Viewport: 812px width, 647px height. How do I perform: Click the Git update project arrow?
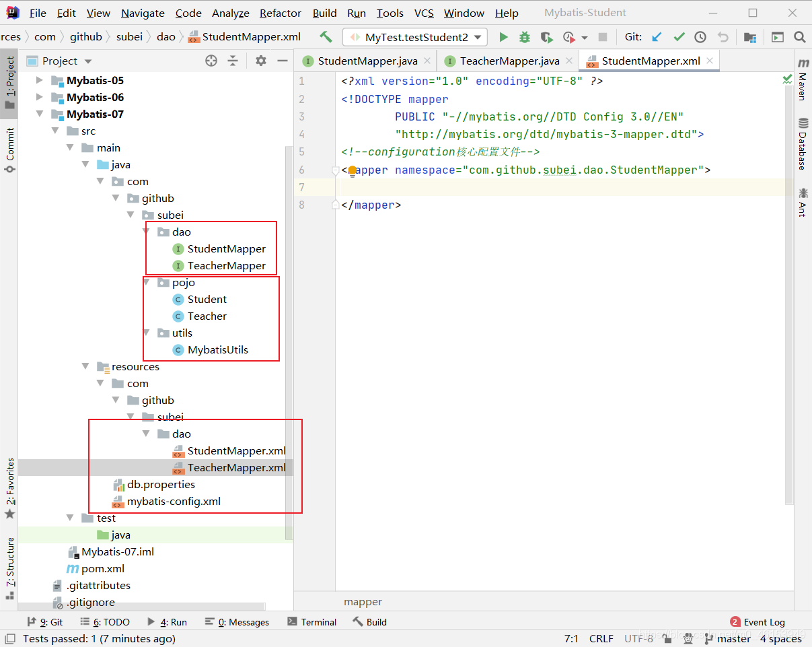coord(657,37)
